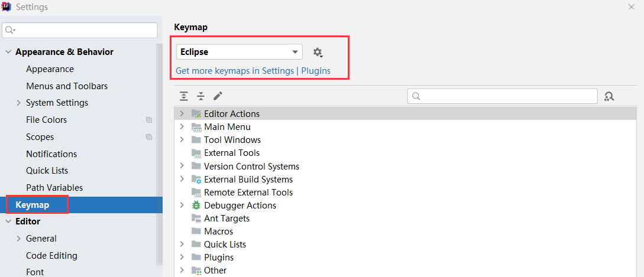This screenshot has width=644, height=277.
Task: Expand the Debugger Actions group
Action: pyautogui.click(x=182, y=205)
